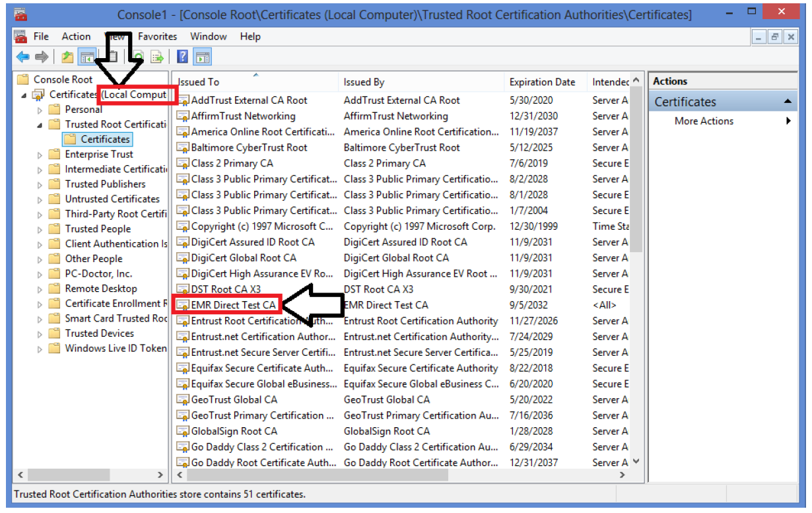The image size is (812, 513).
Task: Click certificate list horizontal scroll-right arrow
Action: (x=622, y=475)
